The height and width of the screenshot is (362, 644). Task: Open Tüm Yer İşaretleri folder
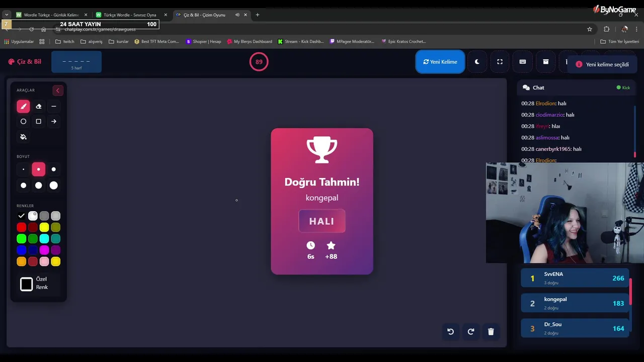click(619, 42)
